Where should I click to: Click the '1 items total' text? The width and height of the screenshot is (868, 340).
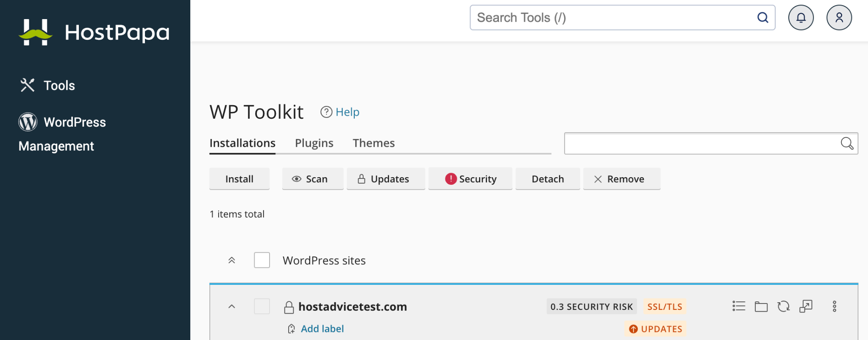[237, 214]
